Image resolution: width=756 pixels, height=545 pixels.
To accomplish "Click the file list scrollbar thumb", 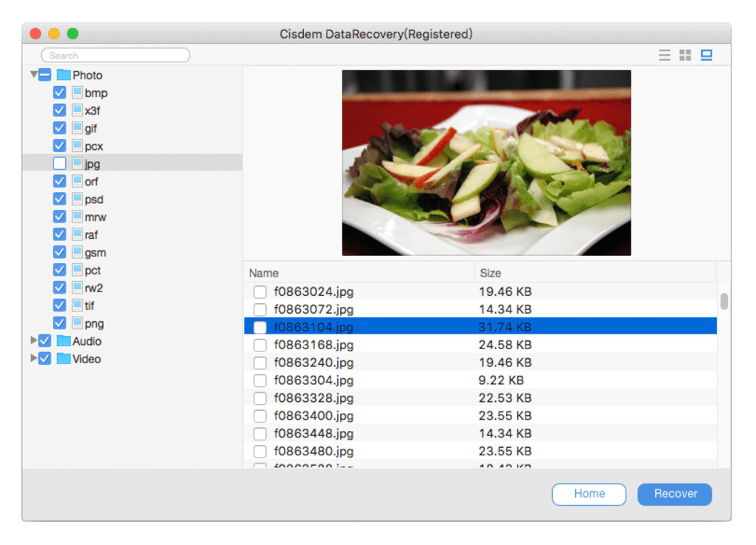I will (x=723, y=302).
